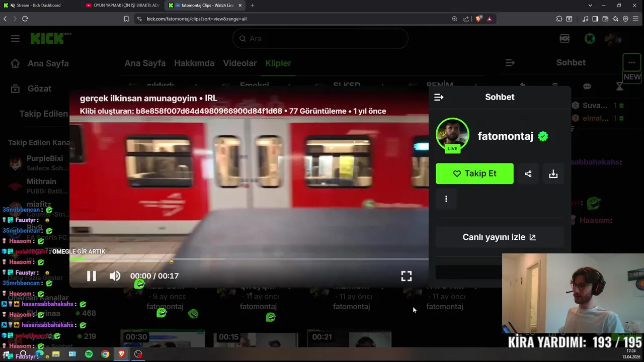Mute the clip volume speaker icon
Viewport: 644px width, 362px height.
point(115,276)
